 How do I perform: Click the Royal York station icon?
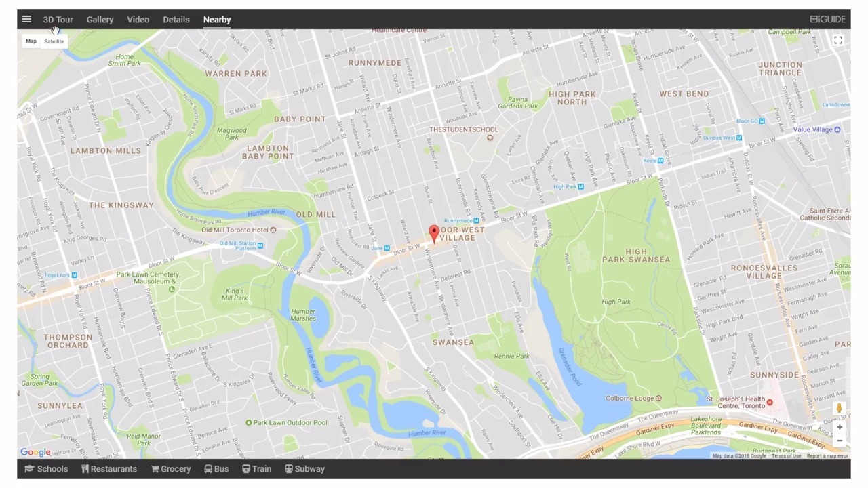[x=74, y=275]
